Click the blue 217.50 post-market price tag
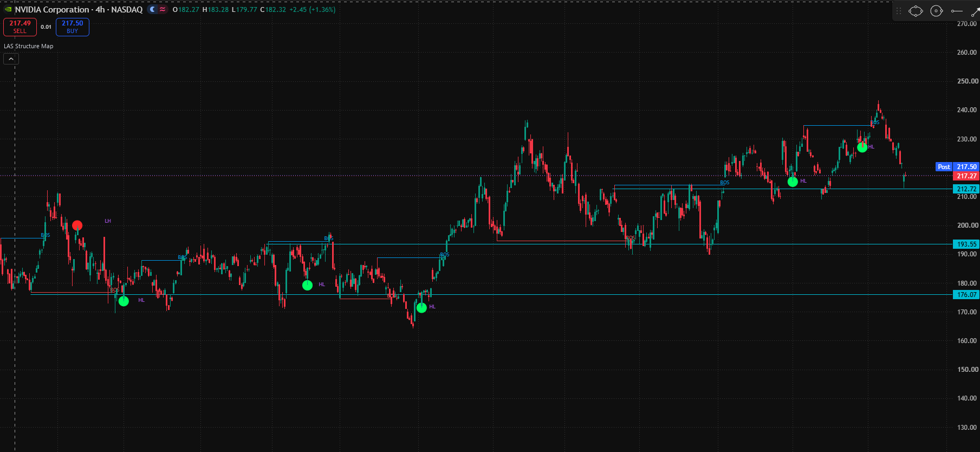This screenshot has width=980, height=452. click(966, 167)
